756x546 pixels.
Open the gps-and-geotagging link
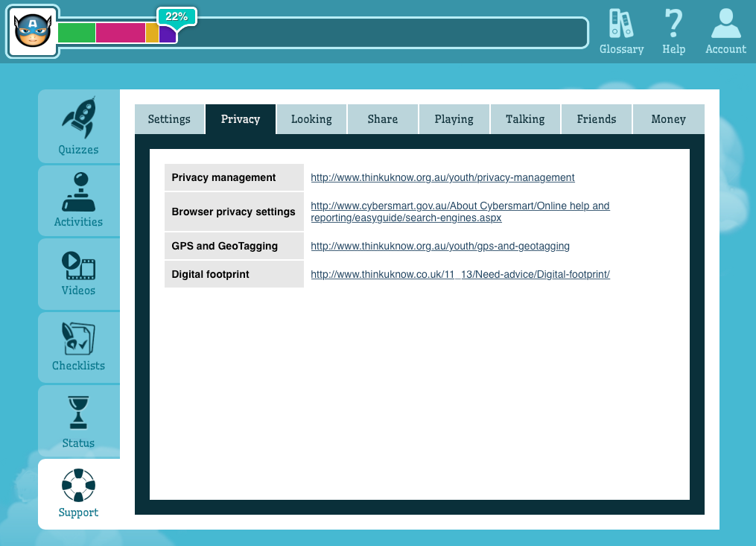[439, 246]
